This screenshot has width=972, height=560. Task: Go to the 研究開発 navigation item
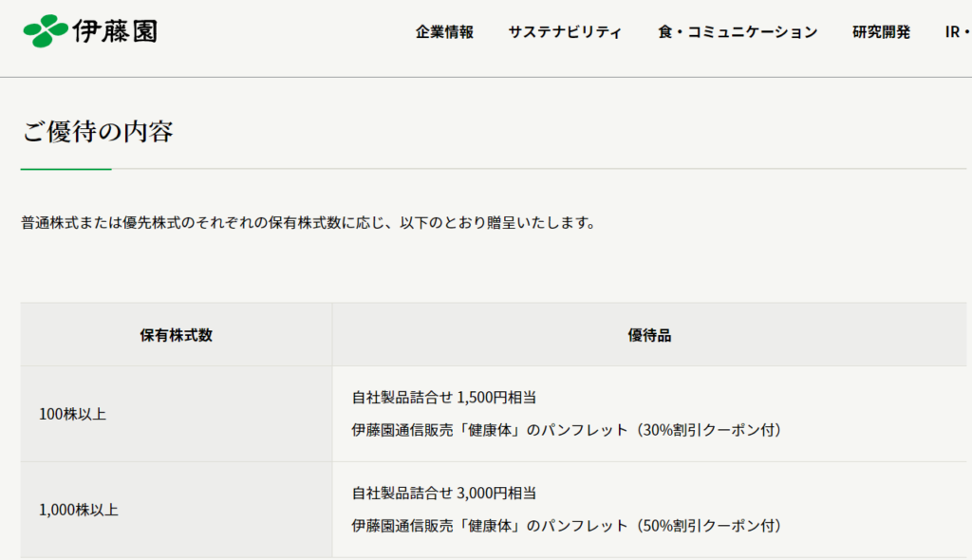pos(881,32)
